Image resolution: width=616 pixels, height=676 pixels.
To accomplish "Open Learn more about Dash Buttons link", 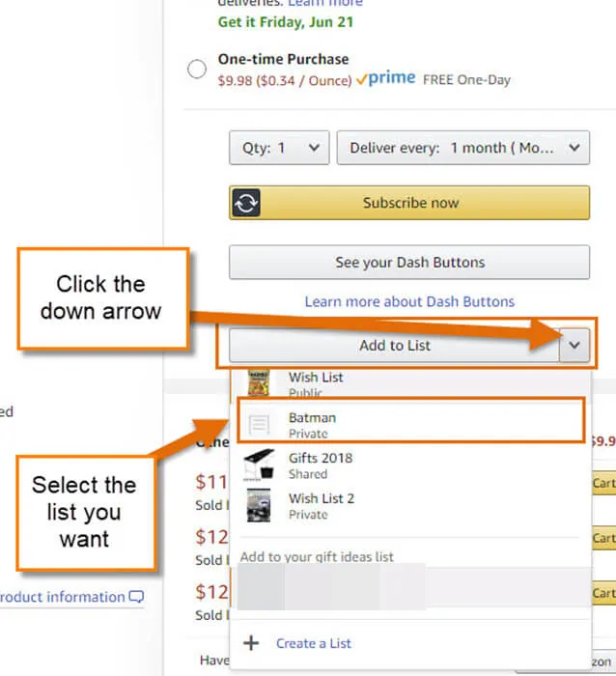I will coord(409,301).
